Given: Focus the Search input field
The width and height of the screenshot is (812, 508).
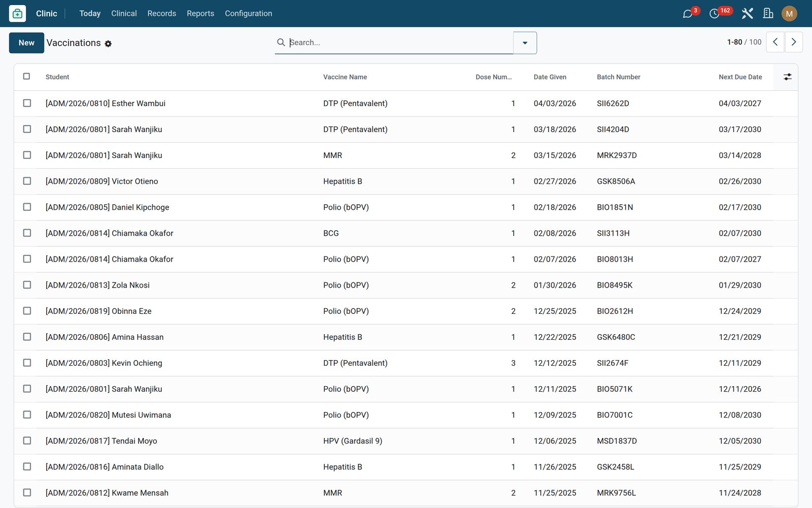Looking at the screenshot, I should coord(400,43).
